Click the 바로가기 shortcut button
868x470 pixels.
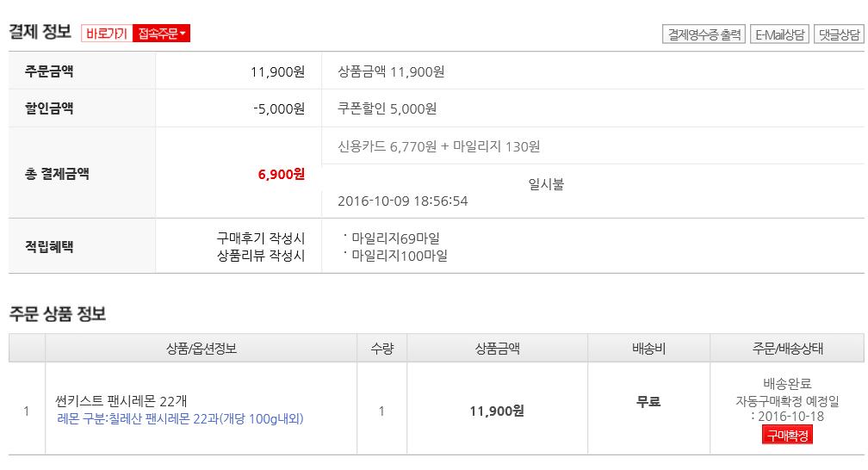107,34
